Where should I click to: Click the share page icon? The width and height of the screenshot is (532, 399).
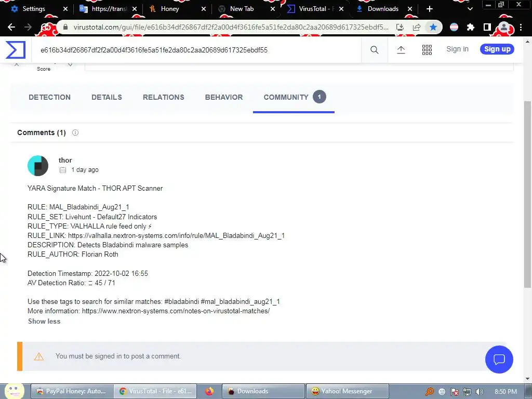pos(417,27)
